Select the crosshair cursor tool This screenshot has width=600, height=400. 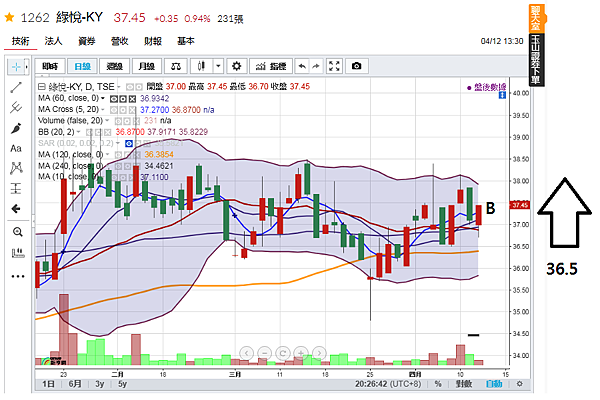[16, 67]
